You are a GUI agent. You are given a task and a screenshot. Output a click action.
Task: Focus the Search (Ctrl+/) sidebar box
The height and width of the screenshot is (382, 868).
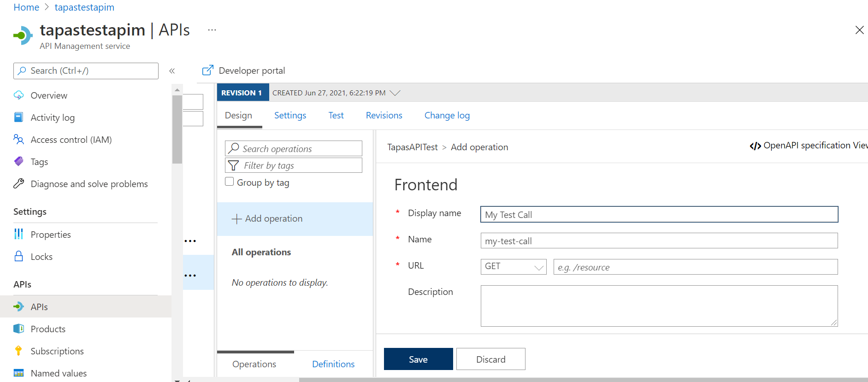click(86, 71)
